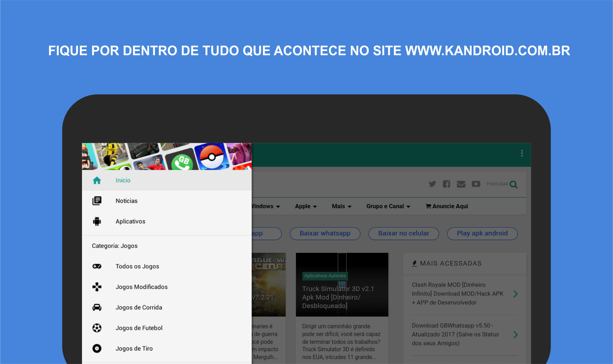The image size is (613, 364).
Task: Open Jogos Modificados menu entry
Action: click(141, 287)
